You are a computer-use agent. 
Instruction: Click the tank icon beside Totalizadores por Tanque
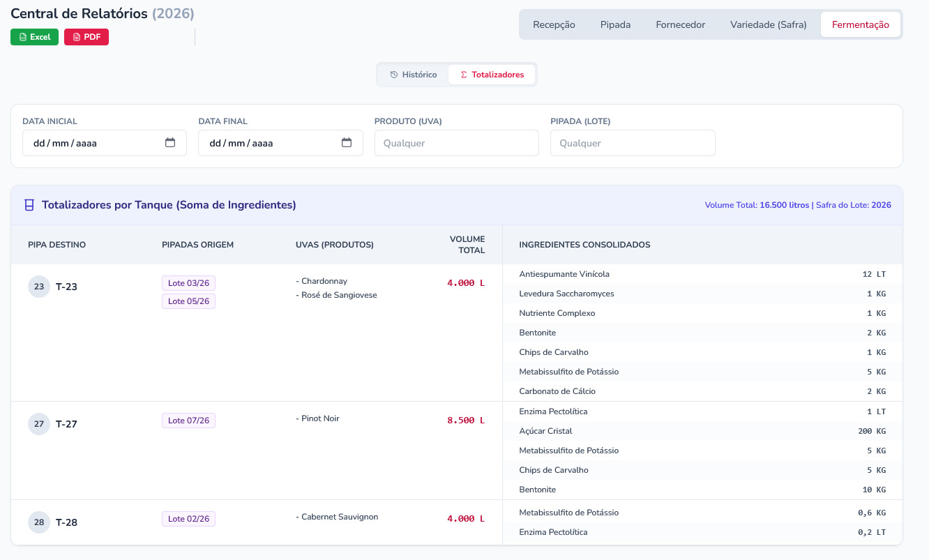pos(29,205)
